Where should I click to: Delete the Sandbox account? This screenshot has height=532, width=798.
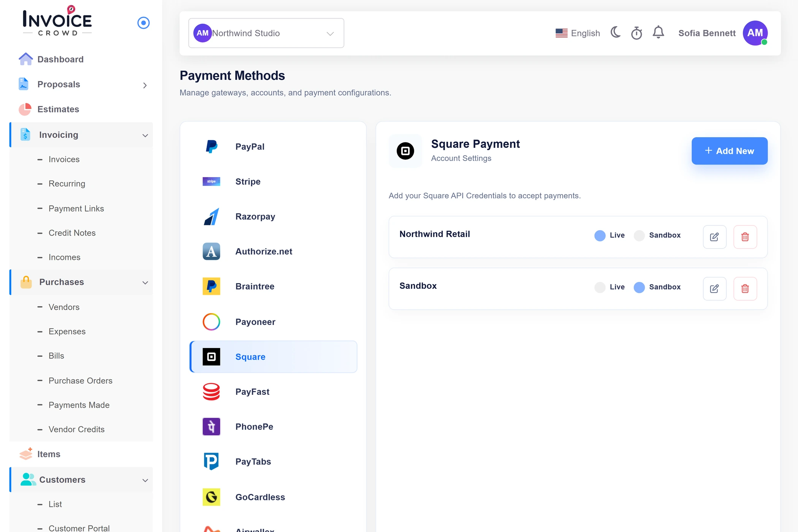pyautogui.click(x=745, y=288)
